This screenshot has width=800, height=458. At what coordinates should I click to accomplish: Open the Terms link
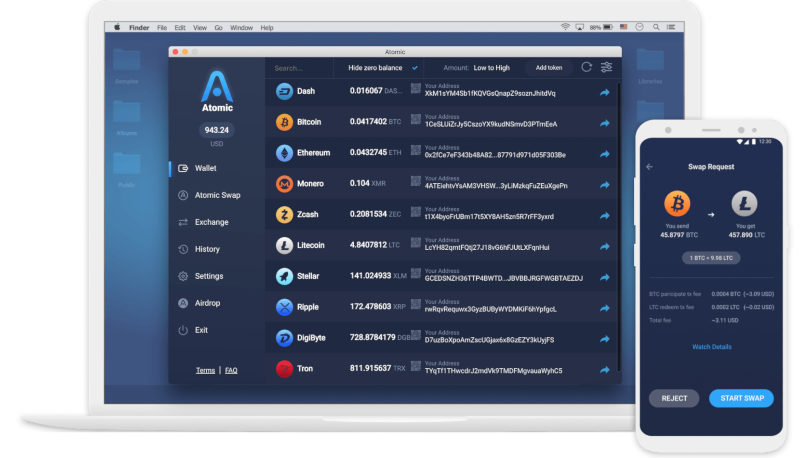(x=205, y=370)
